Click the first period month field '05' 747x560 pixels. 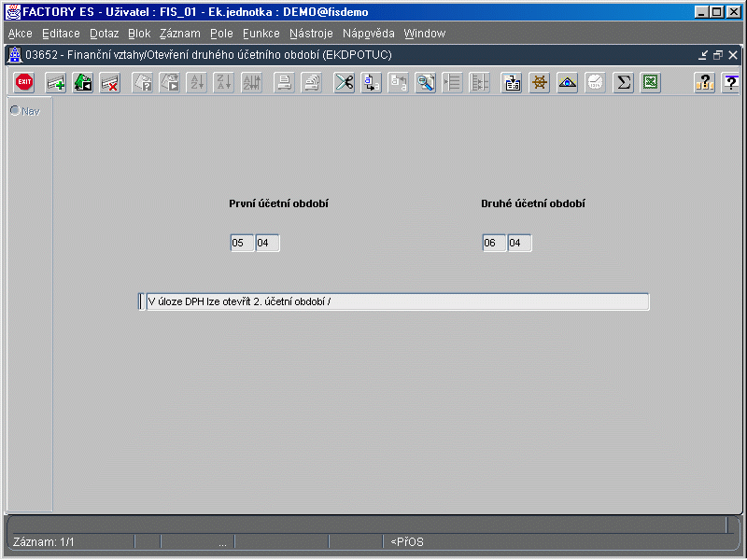tap(242, 243)
